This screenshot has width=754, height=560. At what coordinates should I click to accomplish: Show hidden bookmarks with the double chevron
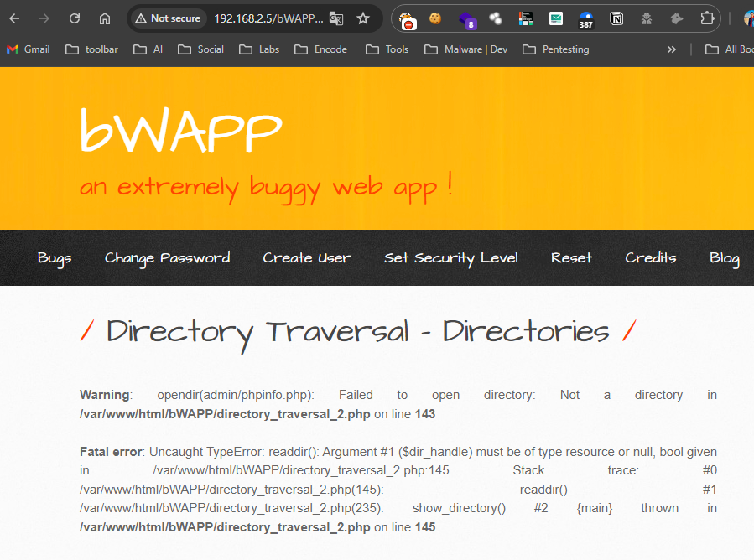[671, 49]
